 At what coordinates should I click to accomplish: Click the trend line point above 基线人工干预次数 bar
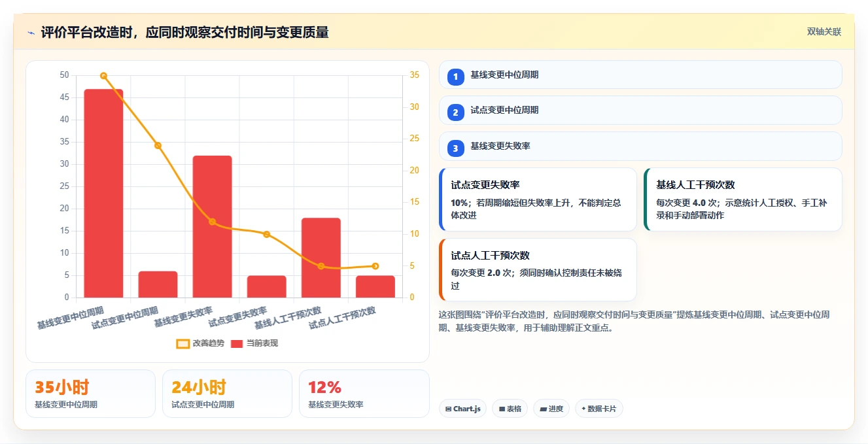pyautogui.click(x=321, y=266)
